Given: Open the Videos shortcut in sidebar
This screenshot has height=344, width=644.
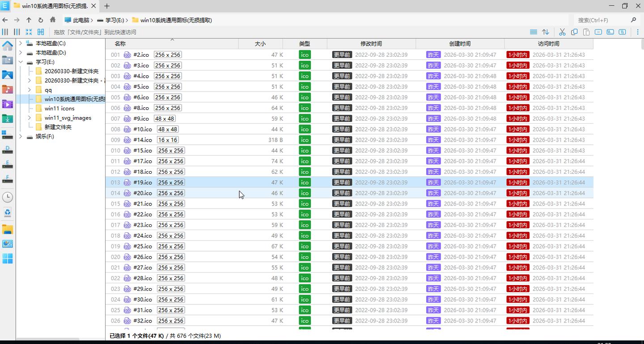Looking at the screenshot, I should pos(8,104).
